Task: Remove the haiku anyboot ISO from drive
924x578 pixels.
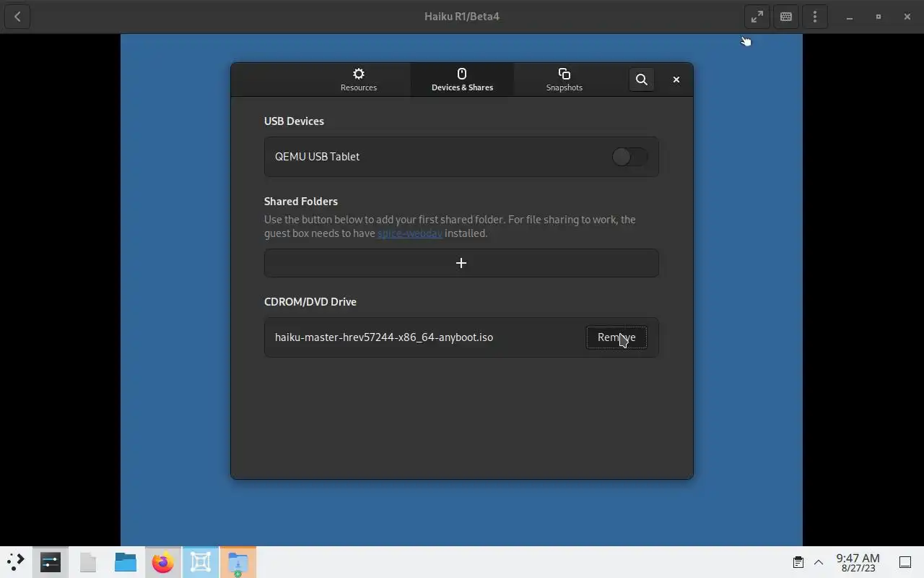Action: tap(616, 337)
